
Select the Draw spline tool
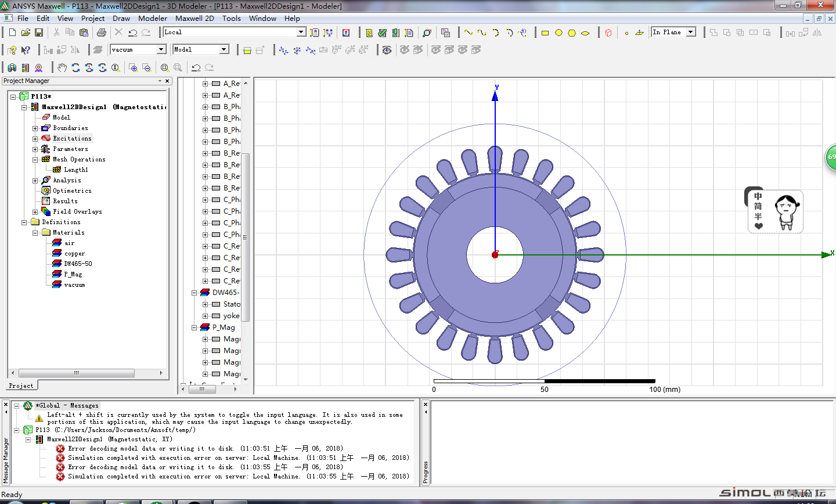point(482,33)
